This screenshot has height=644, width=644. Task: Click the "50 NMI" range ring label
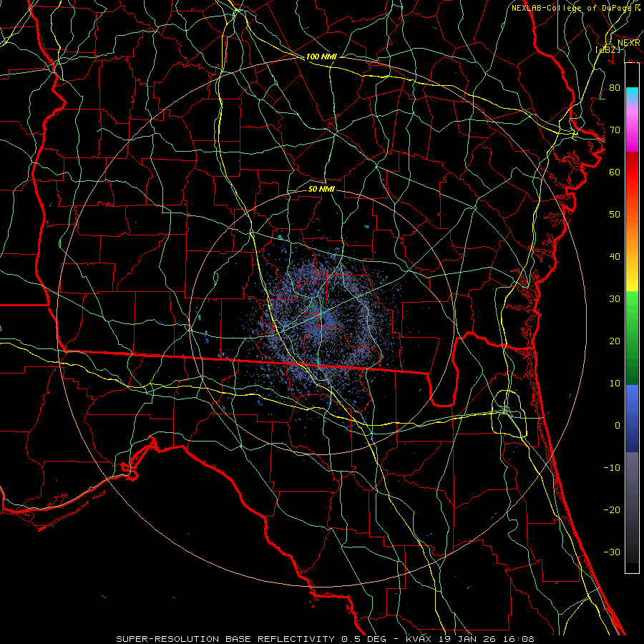click(321, 190)
